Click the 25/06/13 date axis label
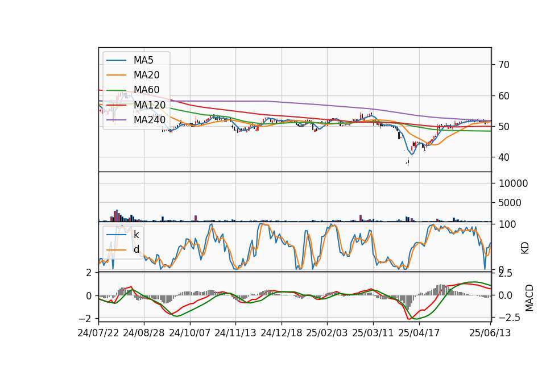This screenshot has width=546, height=392. click(x=490, y=333)
